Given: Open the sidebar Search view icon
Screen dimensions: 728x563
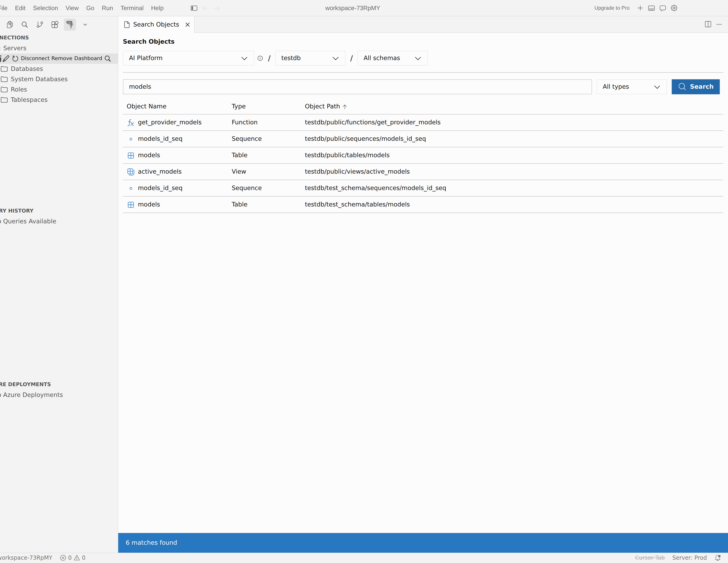Looking at the screenshot, I should coord(25,24).
